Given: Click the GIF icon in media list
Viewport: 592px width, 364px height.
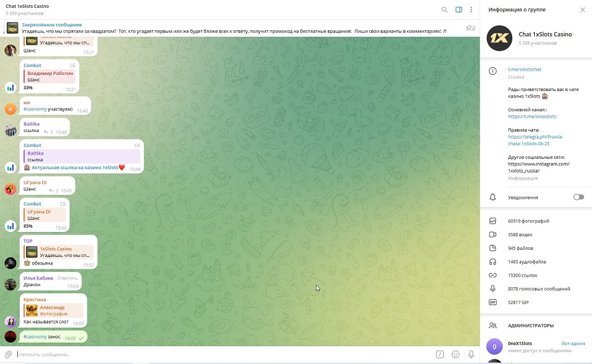Looking at the screenshot, I should tap(493, 303).
